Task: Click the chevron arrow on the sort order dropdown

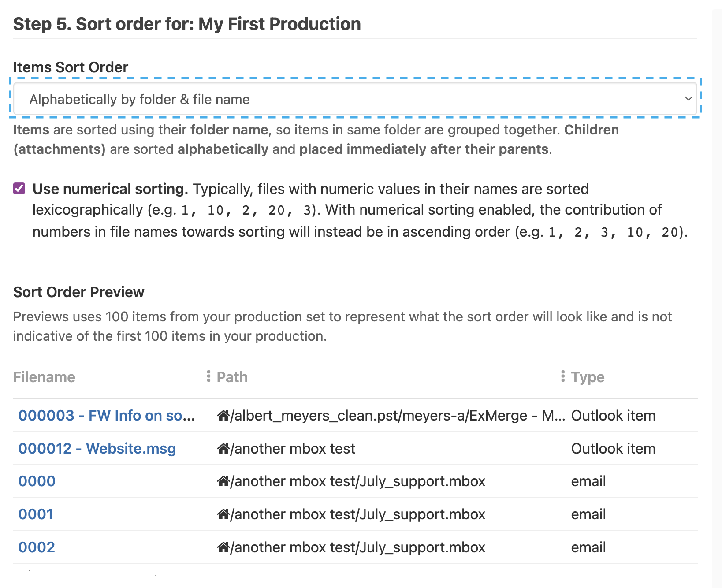Action: [688, 99]
